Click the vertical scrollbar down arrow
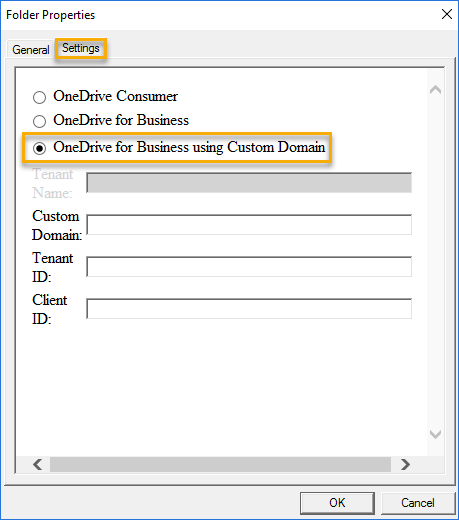This screenshot has height=520, width=459. (x=435, y=434)
